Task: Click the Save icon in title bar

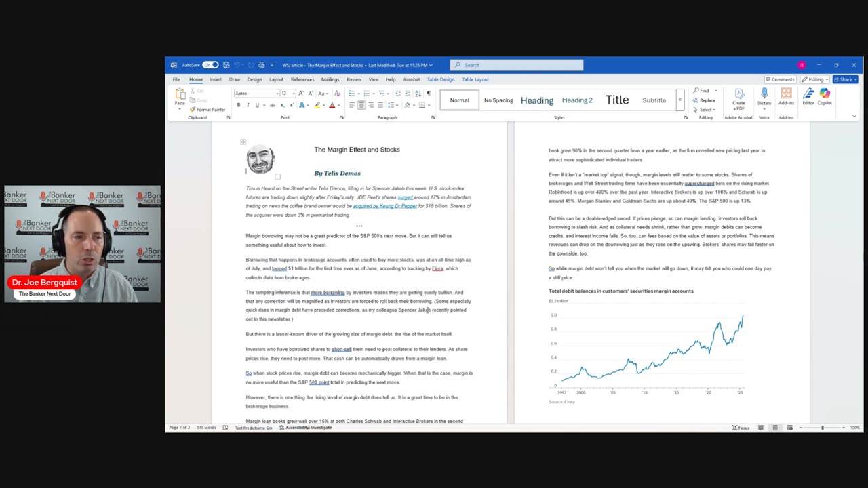Action: (x=226, y=65)
